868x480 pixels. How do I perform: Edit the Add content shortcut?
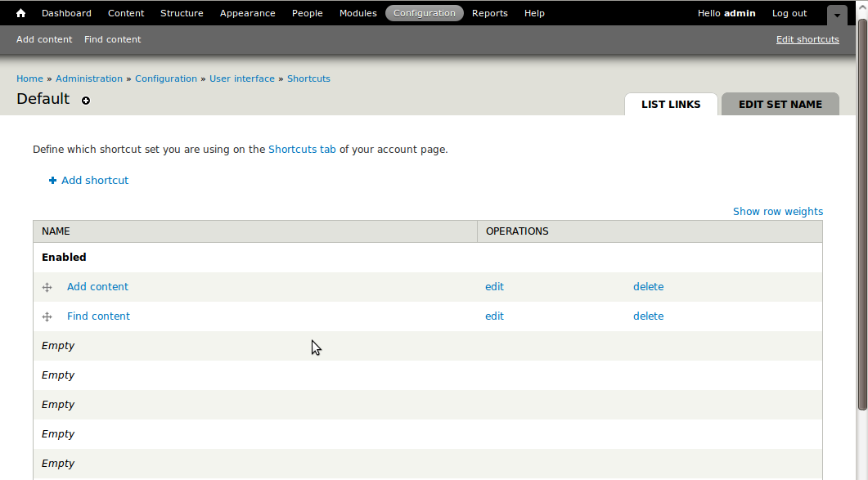[x=494, y=287]
